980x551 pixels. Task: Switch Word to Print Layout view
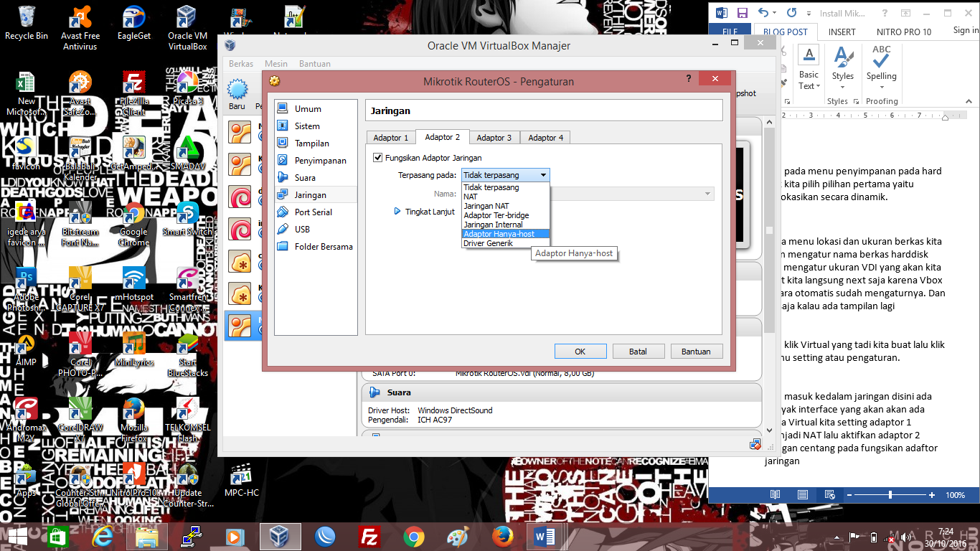803,495
